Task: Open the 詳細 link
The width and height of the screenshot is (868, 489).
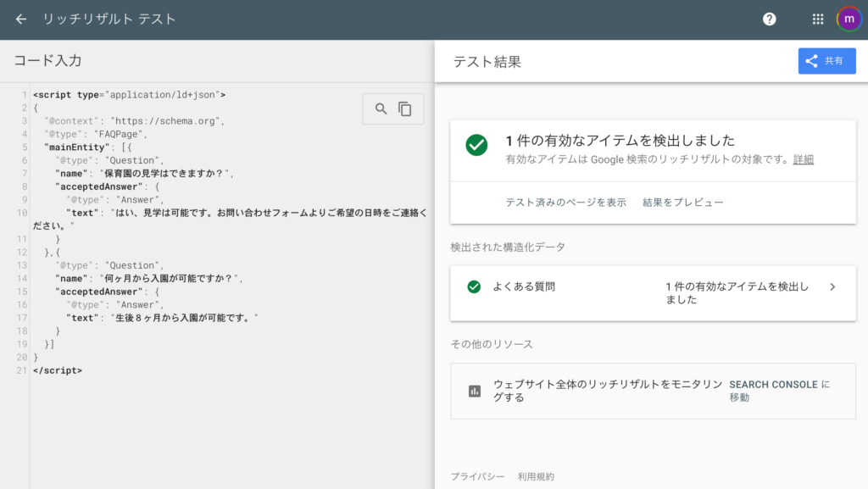Action: [x=804, y=160]
